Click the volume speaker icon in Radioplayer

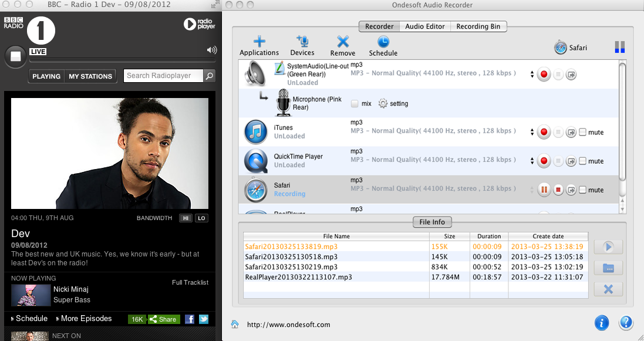[211, 50]
